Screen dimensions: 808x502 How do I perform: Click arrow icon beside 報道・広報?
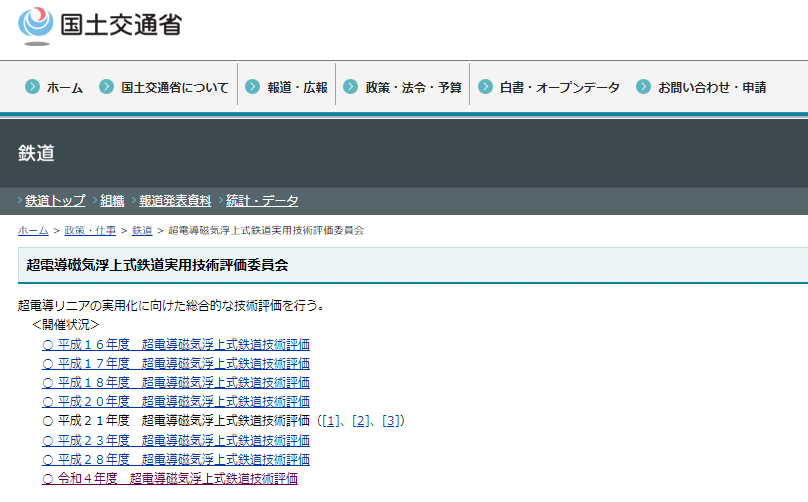tap(252, 87)
